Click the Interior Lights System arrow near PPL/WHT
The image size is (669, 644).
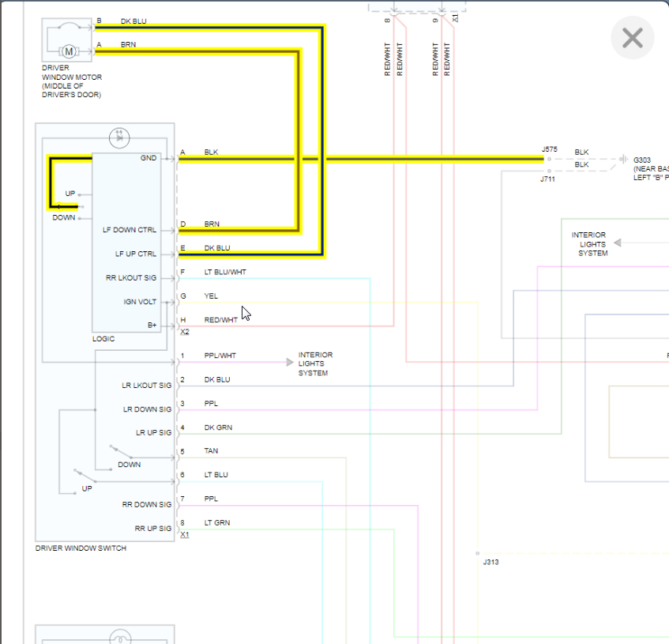(290, 363)
